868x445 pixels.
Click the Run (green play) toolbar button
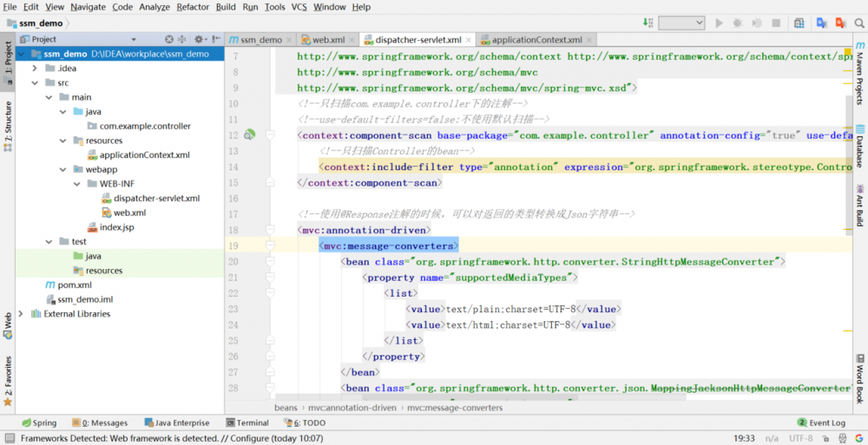[719, 23]
